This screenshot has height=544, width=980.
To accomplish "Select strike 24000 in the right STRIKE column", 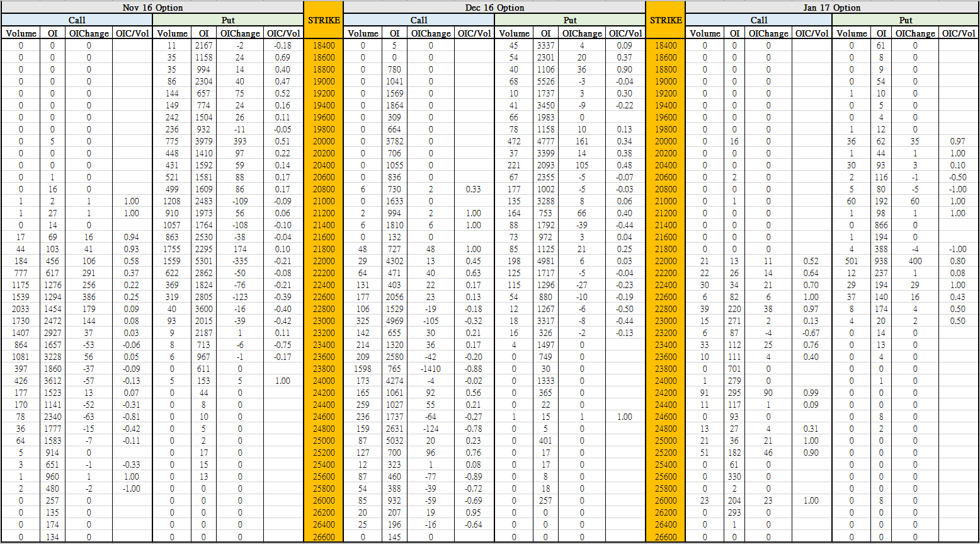I will [x=666, y=381].
